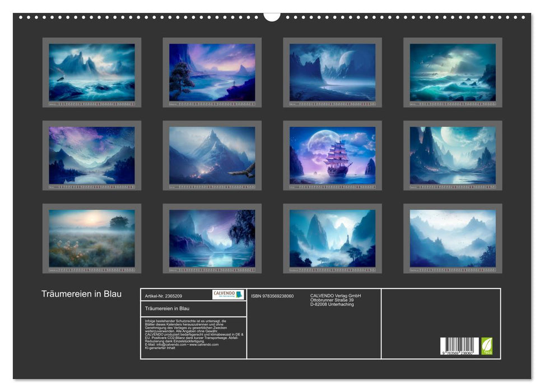Screen dimensions: 544x392
Task: Click the barcode 9 783569 238060
Action: [459, 346]
